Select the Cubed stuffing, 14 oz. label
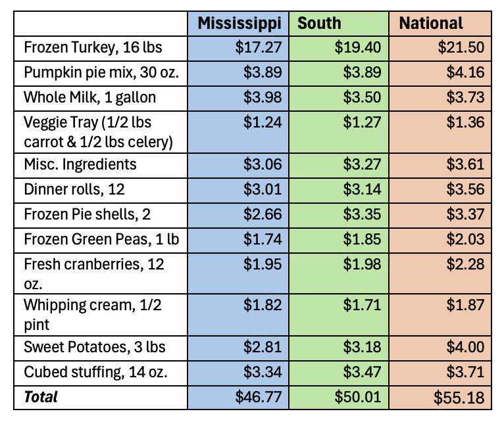The width and height of the screenshot is (504, 422). click(x=95, y=372)
